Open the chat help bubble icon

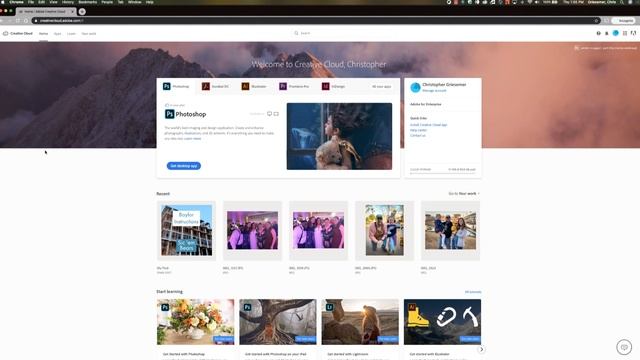624,347
